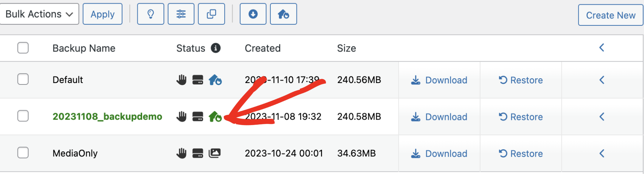
Task: Check the Default backup checkbox
Action: tap(23, 79)
